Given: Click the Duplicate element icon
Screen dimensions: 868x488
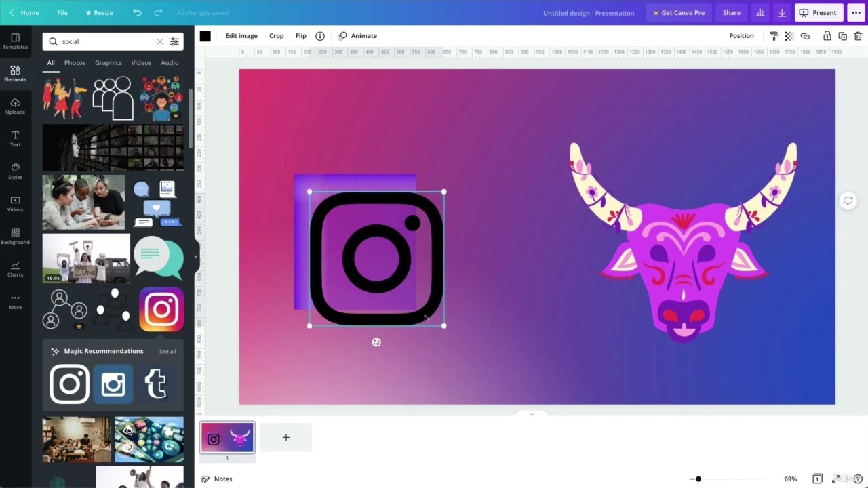Looking at the screenshot, I should (842, 36).
